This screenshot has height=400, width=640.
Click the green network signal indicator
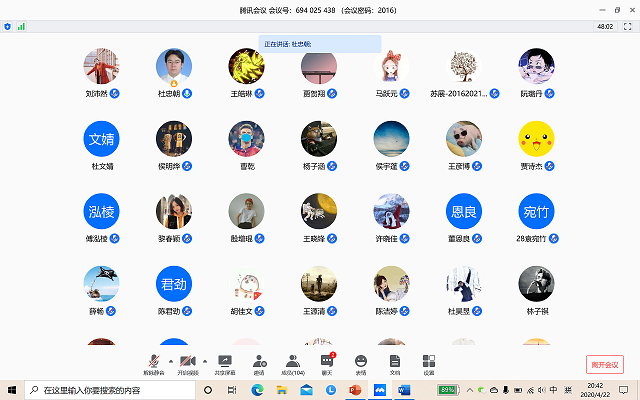pyautogui.click(x=20, y=26)
